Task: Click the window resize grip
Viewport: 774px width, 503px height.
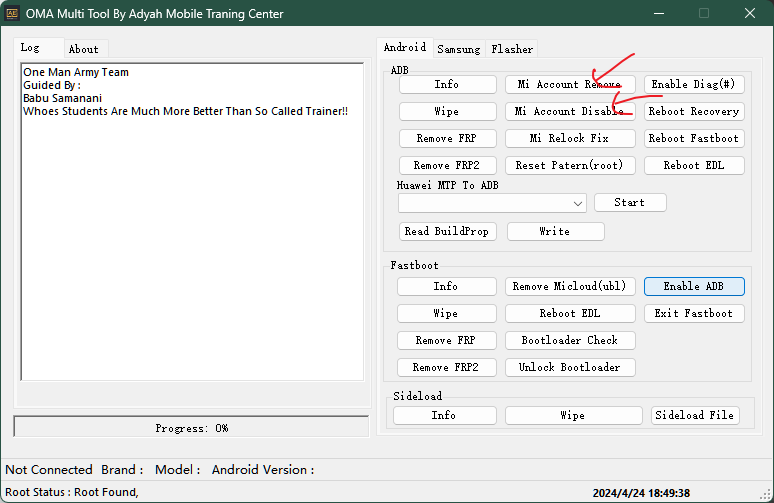Action: [766, 494]
